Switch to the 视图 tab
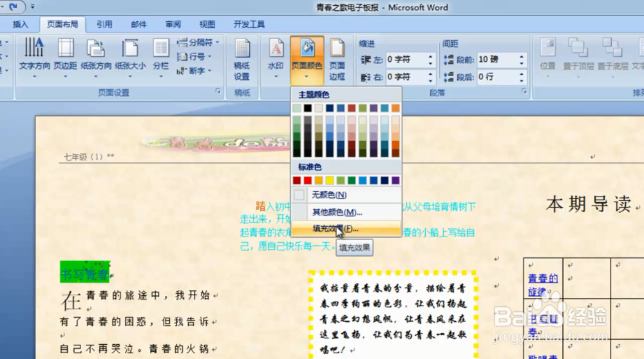Image resolution: width=644 pixels, height=359 pixels. coord(207,24)
